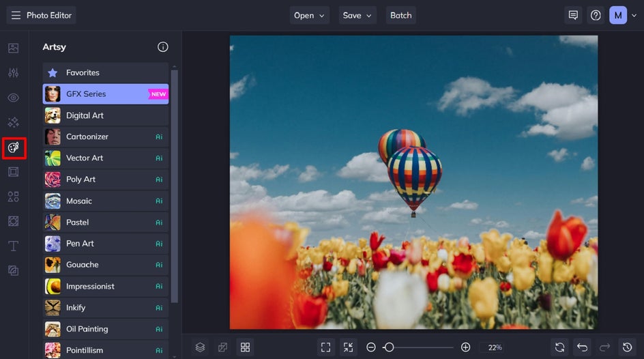
Task: Expand the Save dropdown
Action: (357, 15)
